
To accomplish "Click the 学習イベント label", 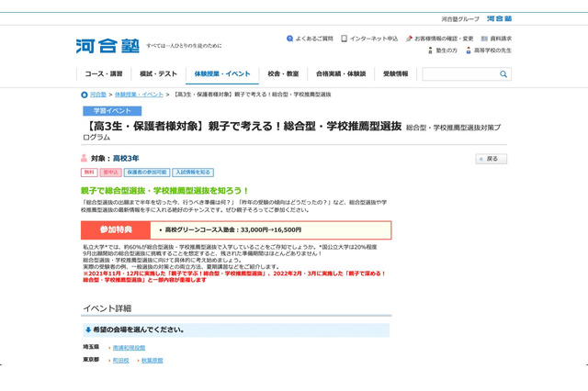I will click(x=112, y=111).
